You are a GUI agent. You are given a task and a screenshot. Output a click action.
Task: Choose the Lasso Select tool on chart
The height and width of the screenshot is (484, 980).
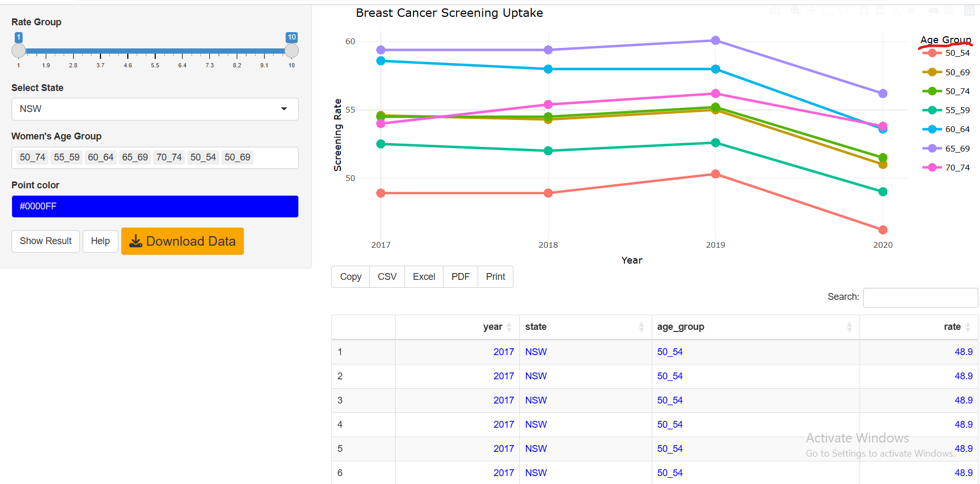coord(843,11)
